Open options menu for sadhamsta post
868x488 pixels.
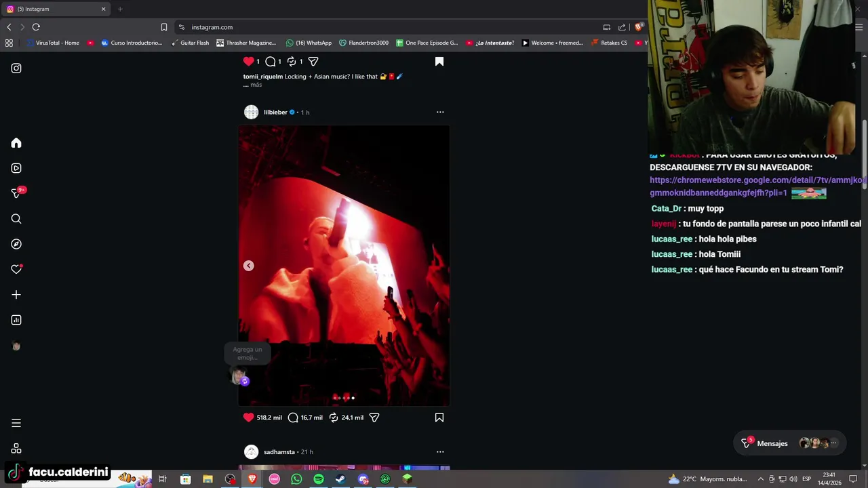tap(440, 451)
